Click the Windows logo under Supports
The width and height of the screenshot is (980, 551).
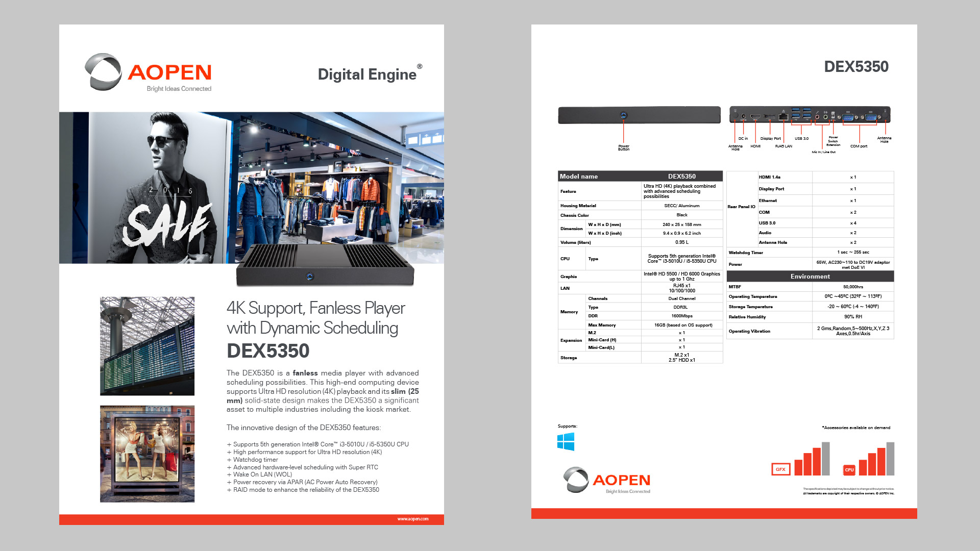pos(566,442)
